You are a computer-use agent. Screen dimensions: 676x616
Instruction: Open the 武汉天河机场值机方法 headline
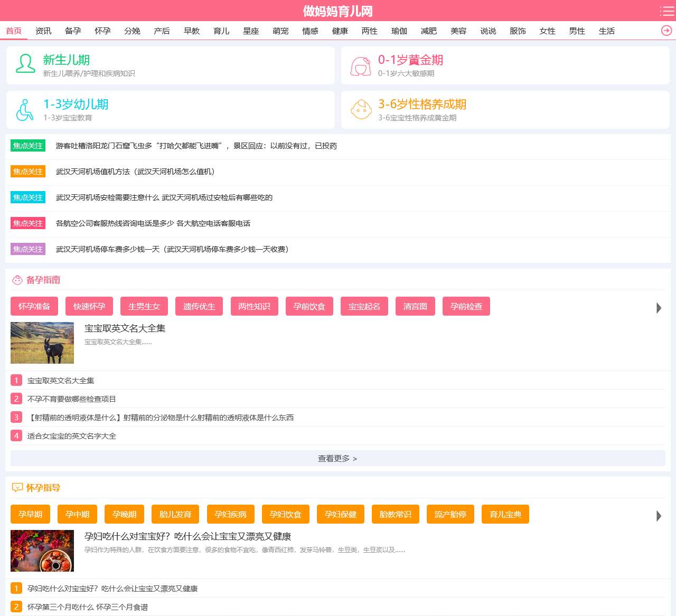tap(135, 172)
